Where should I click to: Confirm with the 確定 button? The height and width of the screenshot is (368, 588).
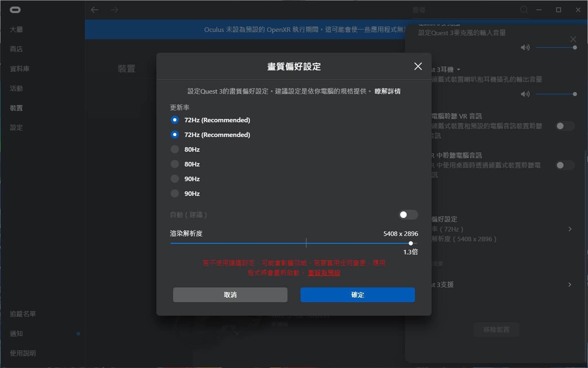click(x=358, y=295)
